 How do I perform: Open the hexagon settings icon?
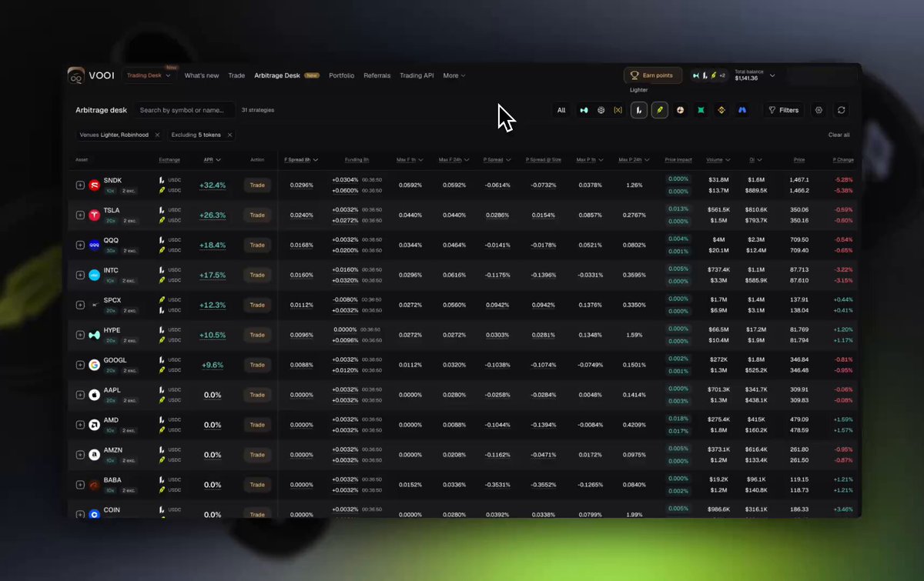pyautogui.click(x=819, y=110)
